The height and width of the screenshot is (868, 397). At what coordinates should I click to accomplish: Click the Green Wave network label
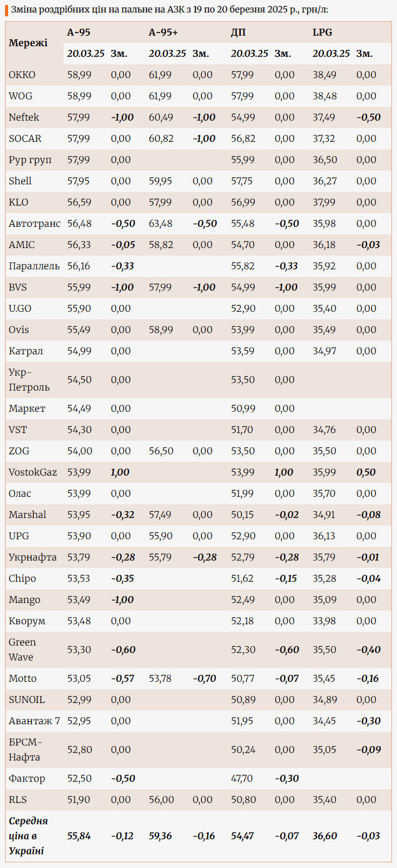(x=22, y=650)
